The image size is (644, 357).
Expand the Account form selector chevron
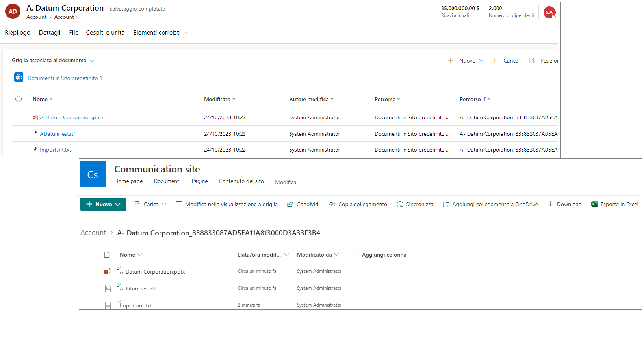pos(78,17)
